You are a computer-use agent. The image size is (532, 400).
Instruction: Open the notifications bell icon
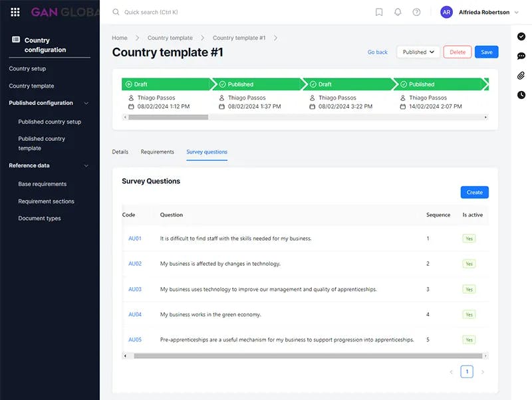click(x=398, y=12)
